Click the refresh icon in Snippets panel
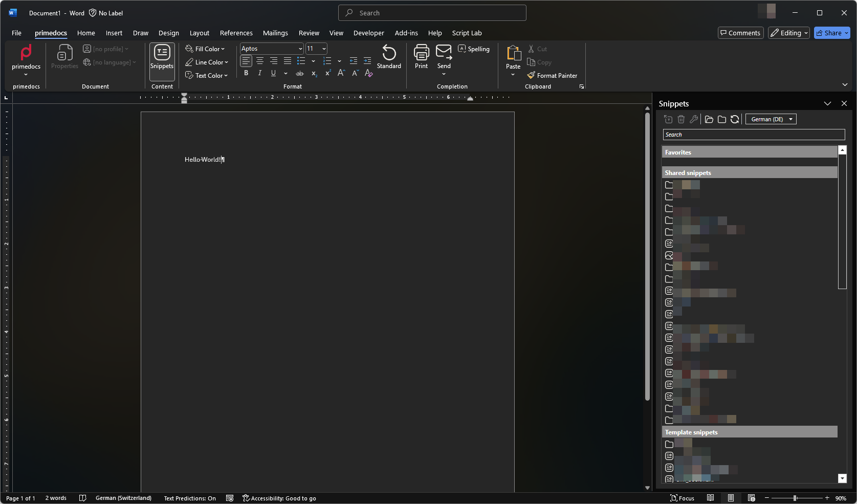Viewport: 857px width, 504px height. [735, 119]
